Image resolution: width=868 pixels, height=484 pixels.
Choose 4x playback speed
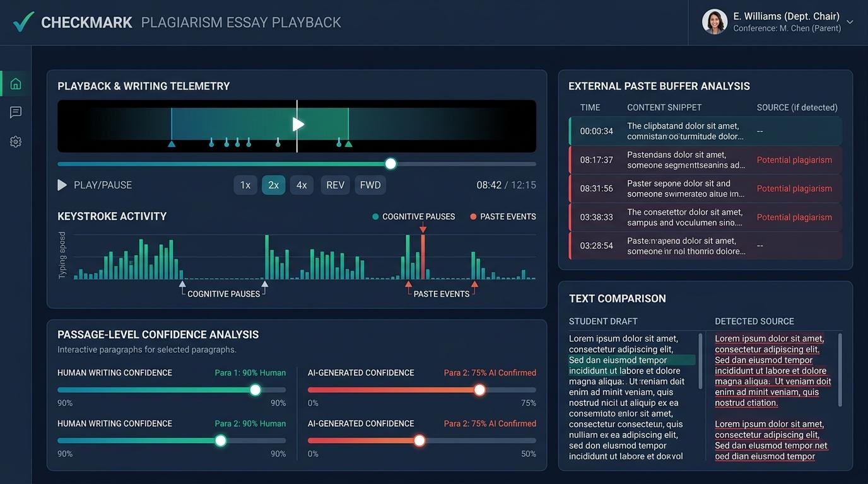click(x=302, y=185)
